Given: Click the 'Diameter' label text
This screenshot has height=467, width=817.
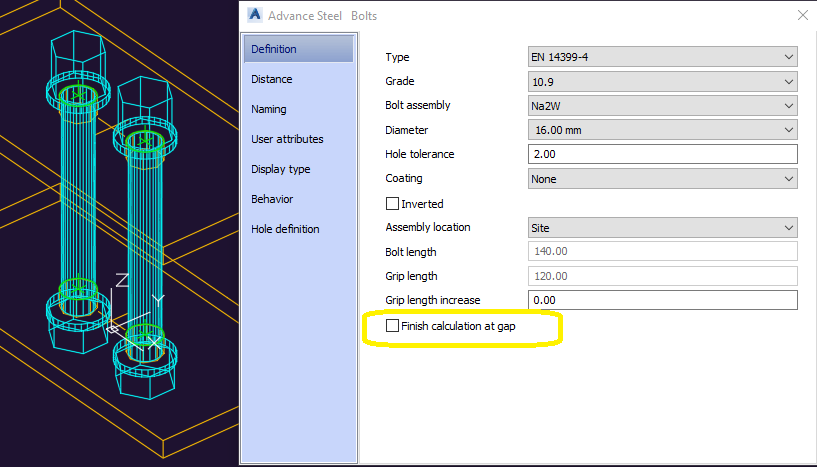Looking at the screenshot, I should (406, 130).
